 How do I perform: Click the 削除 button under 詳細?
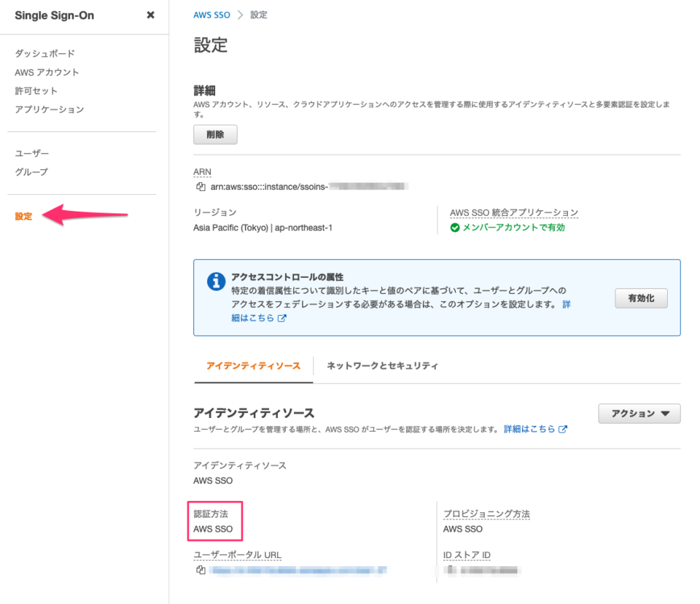click(x=214, y=134)
